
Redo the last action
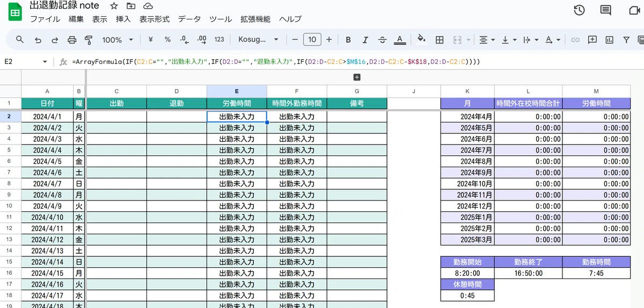click(55, 40)
